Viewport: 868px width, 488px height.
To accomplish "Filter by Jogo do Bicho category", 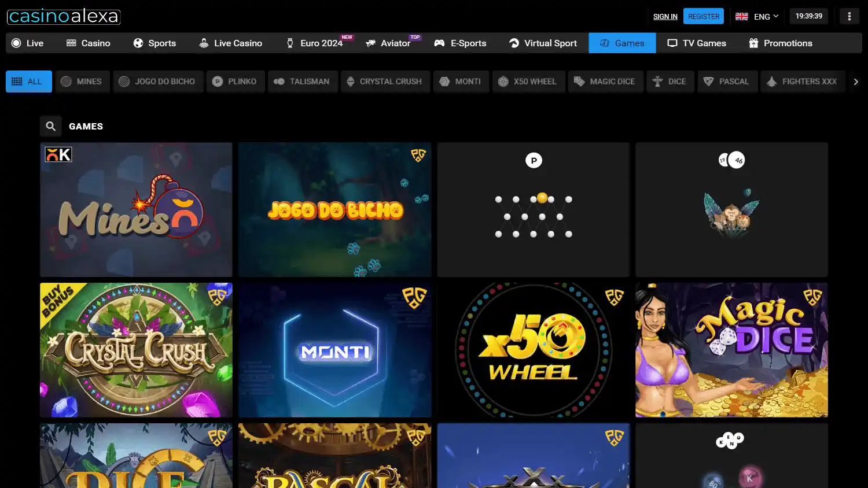I will pyautogui.click(x=158, y=82).
